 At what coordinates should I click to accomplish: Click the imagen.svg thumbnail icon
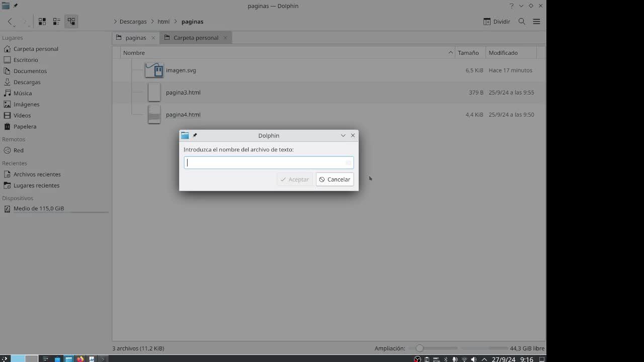pos(154,70)
